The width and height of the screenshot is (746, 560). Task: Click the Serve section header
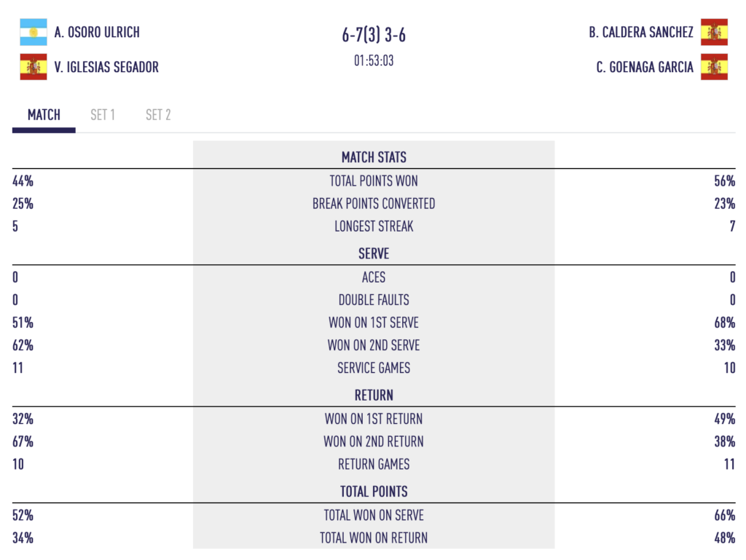pyautogui.click(x=374, y=254)
